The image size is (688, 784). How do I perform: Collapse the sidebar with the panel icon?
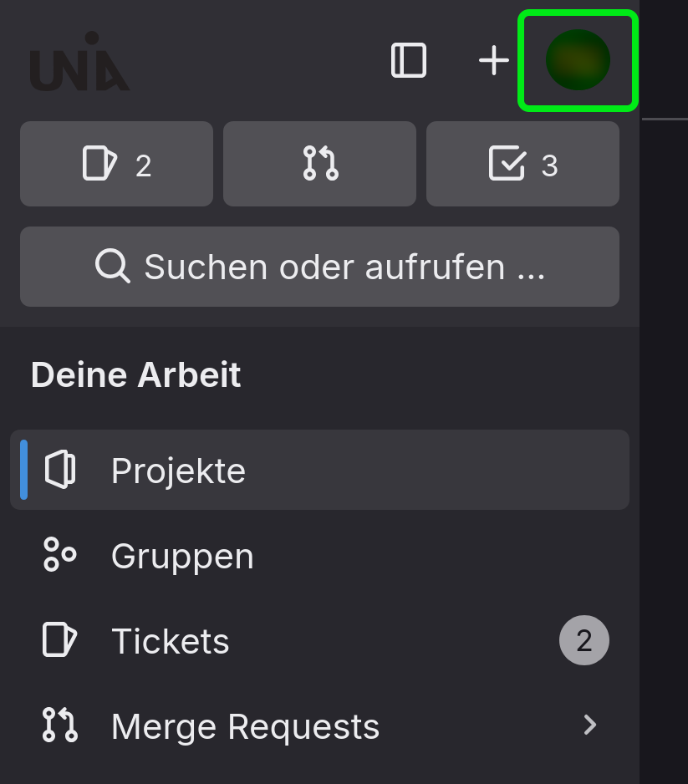coord(409,60)
